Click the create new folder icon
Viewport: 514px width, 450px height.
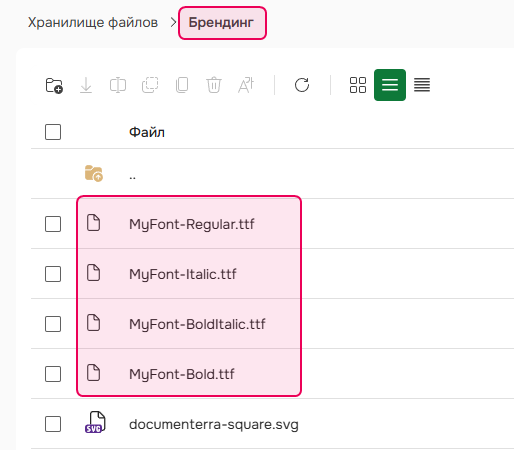[x=54, y=85]
